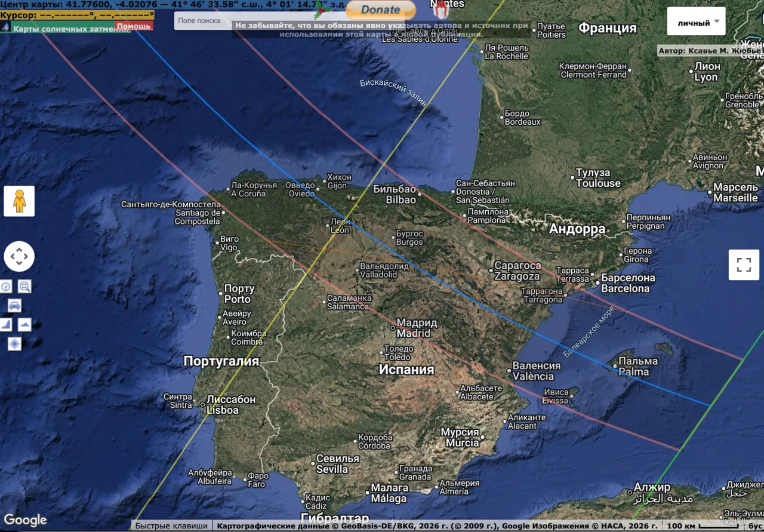
Task: Click the Donate button
Action: [381, 10]
